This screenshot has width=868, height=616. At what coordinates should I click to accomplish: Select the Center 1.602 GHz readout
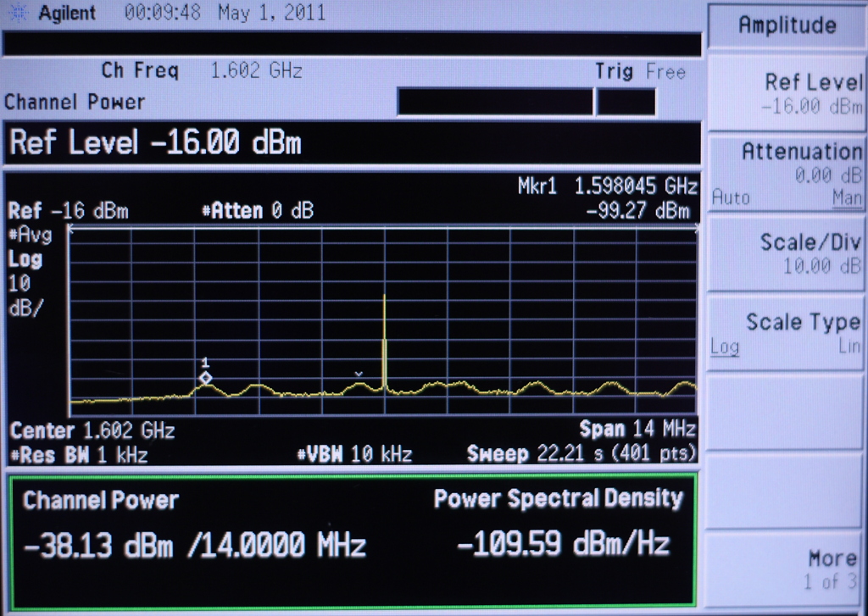coord(92,430)
